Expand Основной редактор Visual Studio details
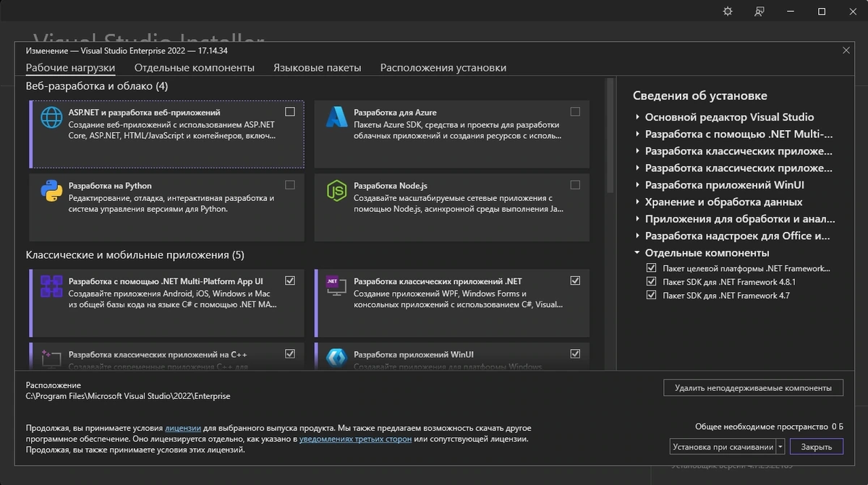 tap(638, 117)
